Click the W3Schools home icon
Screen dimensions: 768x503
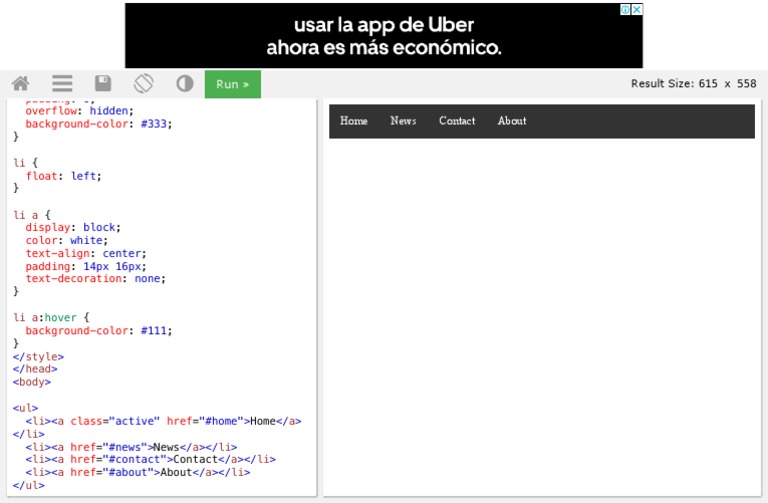coord(20,84)
